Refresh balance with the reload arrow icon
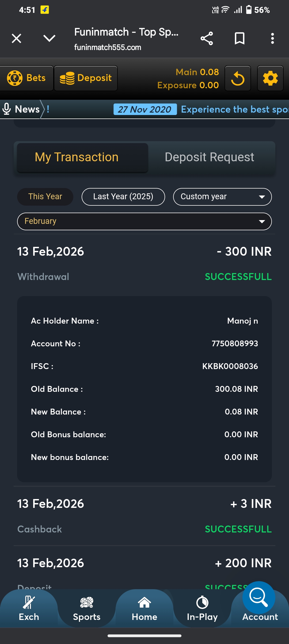Screen dimensions: 289x644 click(238, 78)
